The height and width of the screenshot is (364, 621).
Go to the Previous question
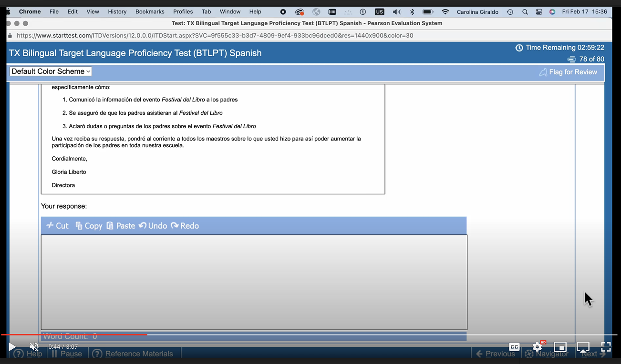point(496,354)
